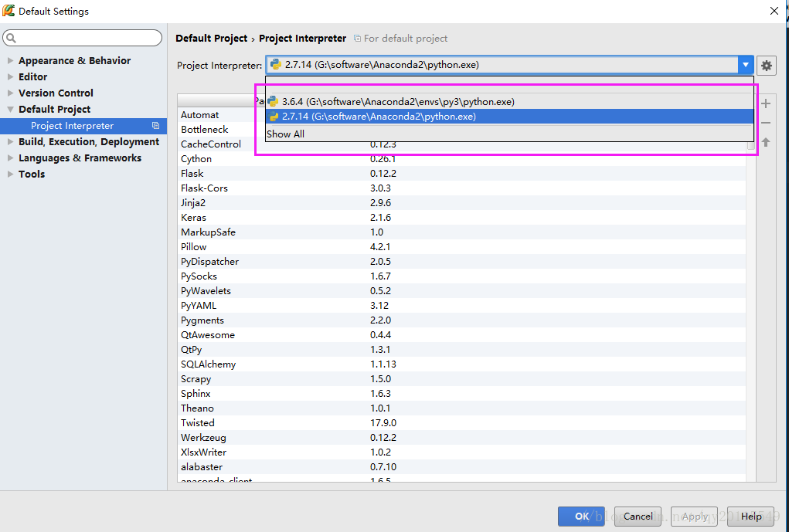The image size is (789, 532).
Task: Upgrade package using the up arrow icon
Action: pos(766,142)
